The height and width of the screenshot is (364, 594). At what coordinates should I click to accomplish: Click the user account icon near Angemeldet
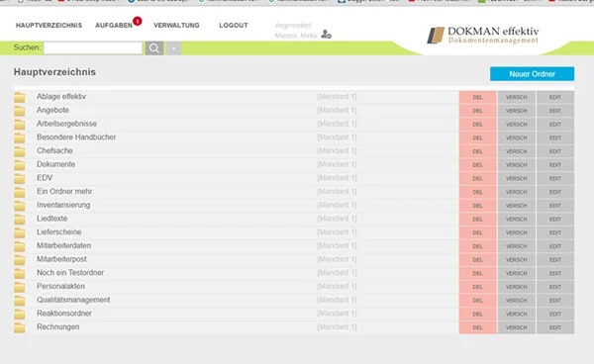[326, 35]
